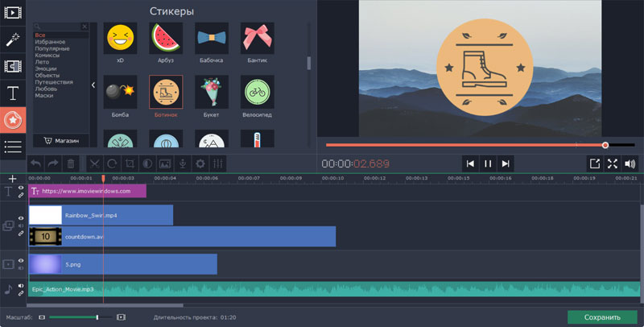Select the Избранное category
The image size is (644, 327).
50,42
